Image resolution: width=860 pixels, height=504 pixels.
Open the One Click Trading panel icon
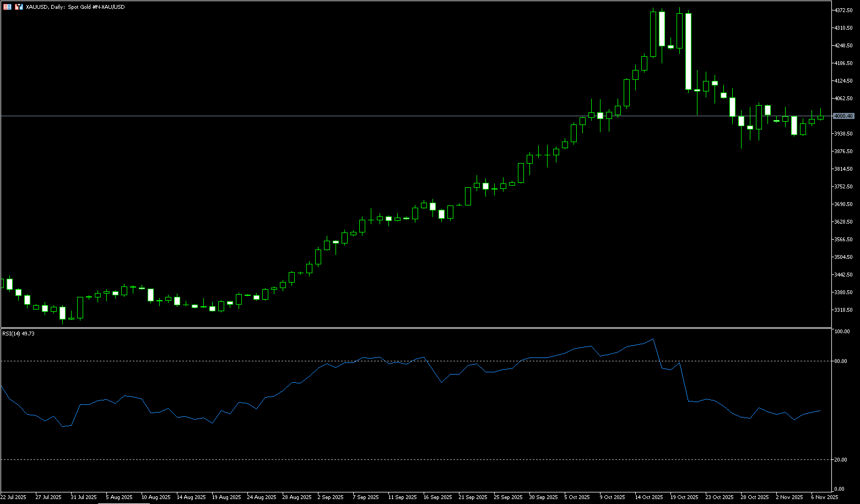7,7
